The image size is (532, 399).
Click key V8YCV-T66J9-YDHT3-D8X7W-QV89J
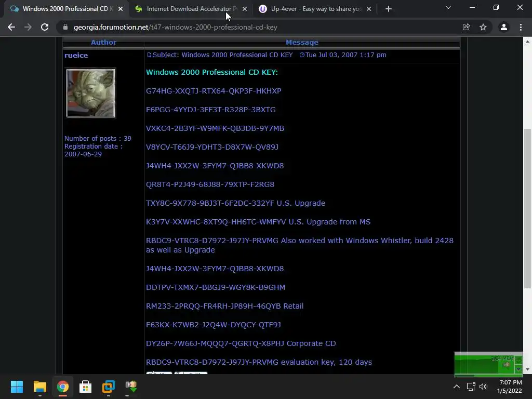coord(212,147)
